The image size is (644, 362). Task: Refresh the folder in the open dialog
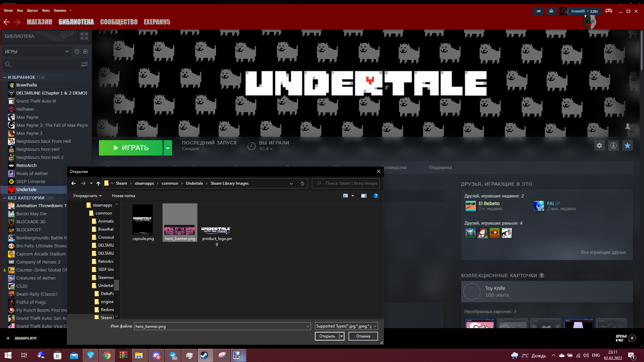302,183
